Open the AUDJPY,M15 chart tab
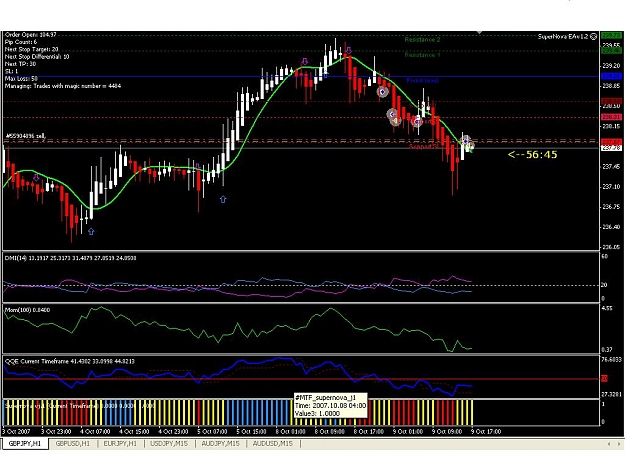This screenshot has height=469, width=625. [x=220, y=443]
